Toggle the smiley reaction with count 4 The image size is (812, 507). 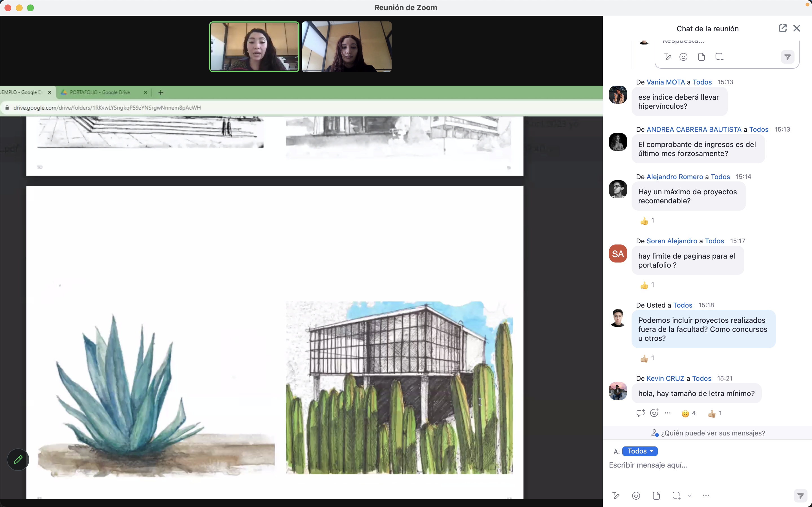pyautogui.click(x=689, y=413)
